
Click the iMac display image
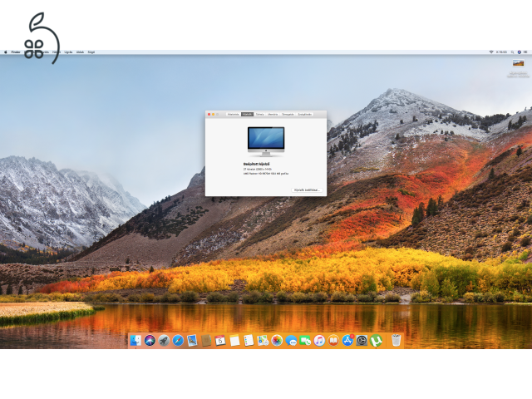(266, 141)
